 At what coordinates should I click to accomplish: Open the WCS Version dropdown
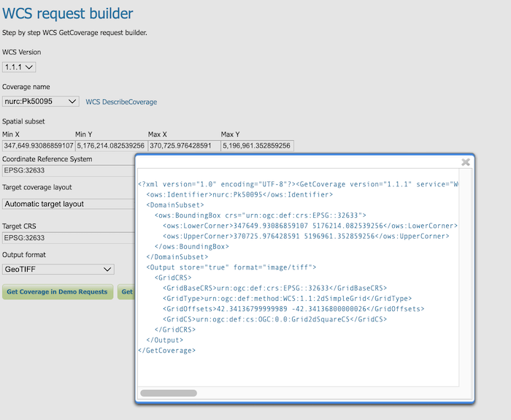[19, 67]
